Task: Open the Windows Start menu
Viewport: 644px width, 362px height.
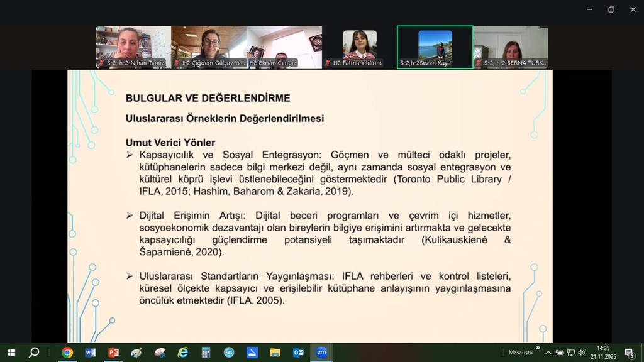Action: 11,353
